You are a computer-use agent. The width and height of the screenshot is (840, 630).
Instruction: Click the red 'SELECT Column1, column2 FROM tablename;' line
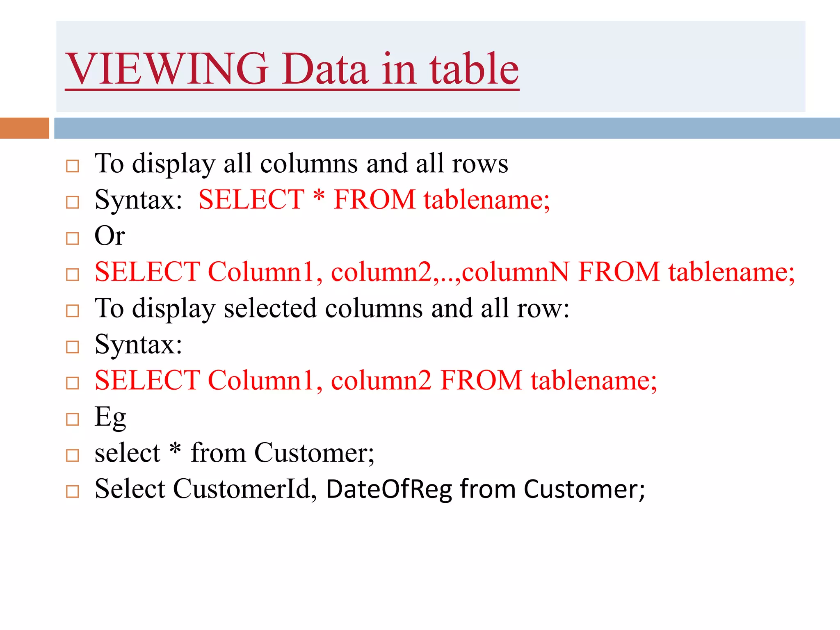(x=376, y=380)
